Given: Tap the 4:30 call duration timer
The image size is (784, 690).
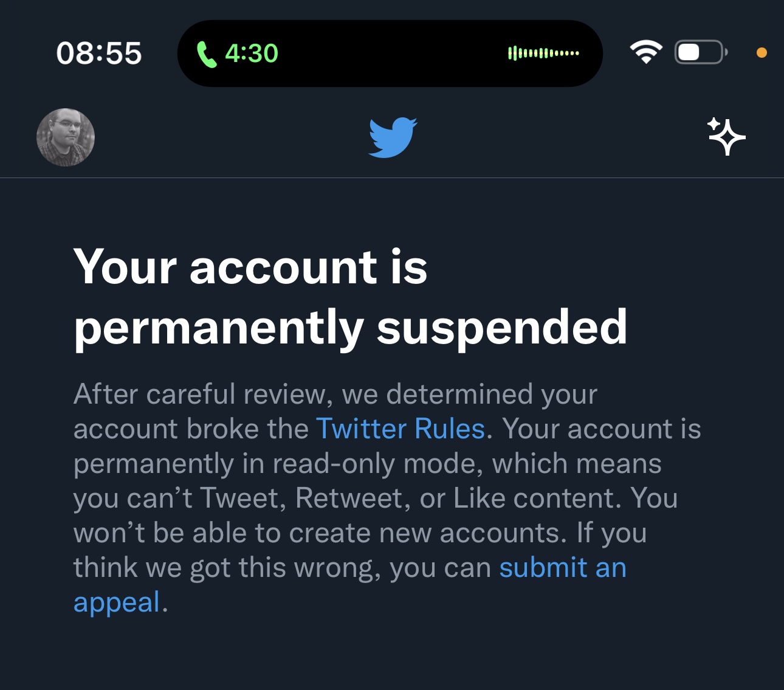Looking at the screenshot, I should pos(252,53).
